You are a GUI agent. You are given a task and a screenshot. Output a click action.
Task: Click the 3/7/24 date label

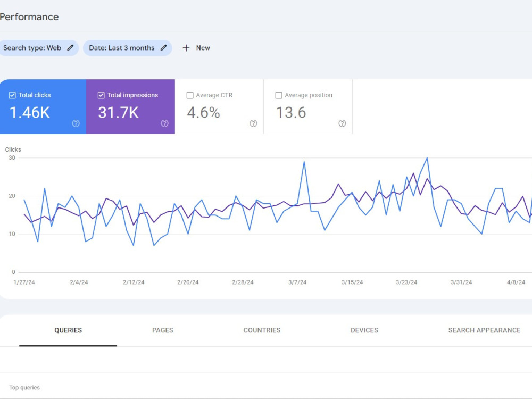pos(297,282)
